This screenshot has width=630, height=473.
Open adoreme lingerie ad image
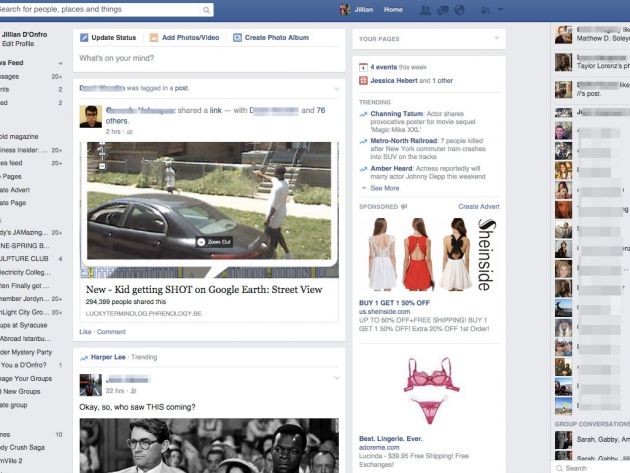tap(430, 391)
